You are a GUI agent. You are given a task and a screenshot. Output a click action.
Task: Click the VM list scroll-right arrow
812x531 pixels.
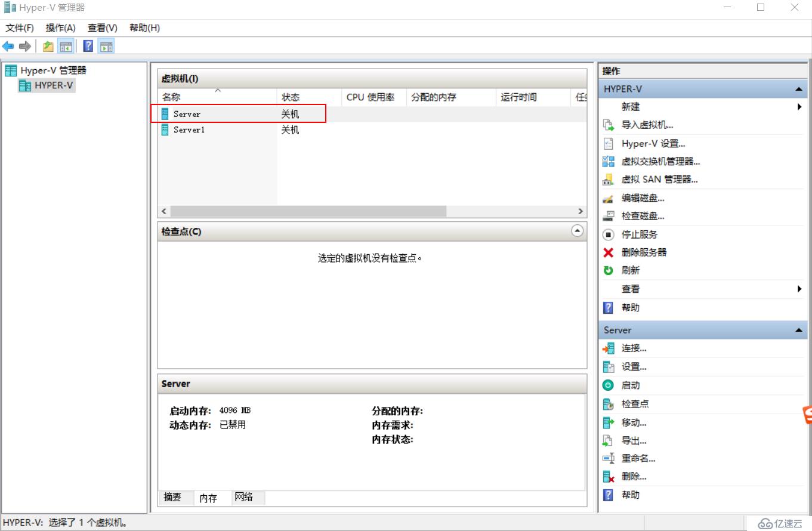[x=581, y=211]
